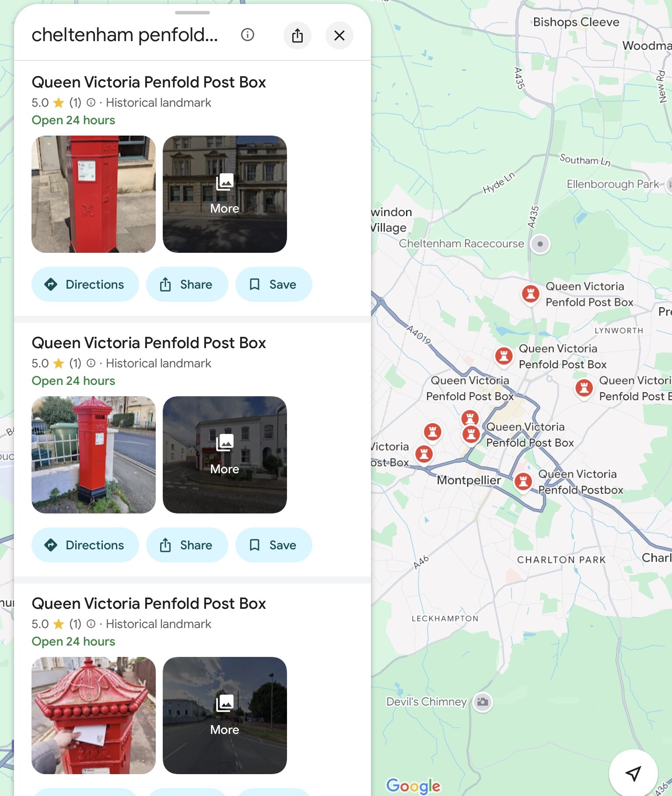Get Directions to the second post box
Screen dimensions: 672x796
(85, 545)
